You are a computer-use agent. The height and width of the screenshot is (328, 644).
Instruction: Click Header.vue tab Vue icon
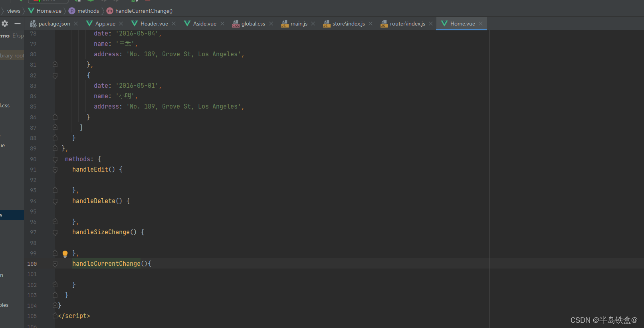point(135,24)
